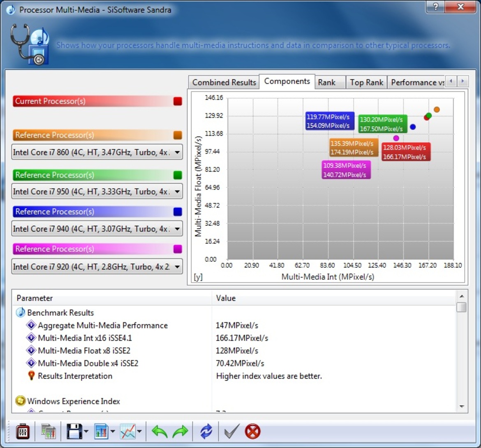Viewport: 481px width, 448px height.
Task: Open the Intel Core i7 860 reference dropdown
Action: pyautogui.click(x=97, y=152)
